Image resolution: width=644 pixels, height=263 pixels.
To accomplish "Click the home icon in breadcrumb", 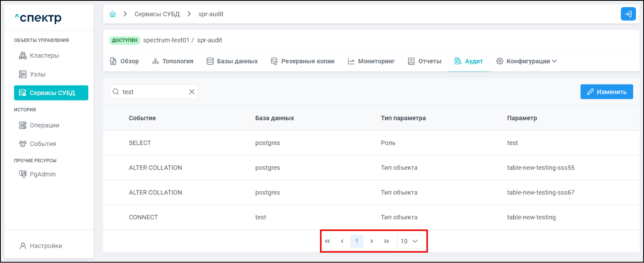I will click(113, 14).
